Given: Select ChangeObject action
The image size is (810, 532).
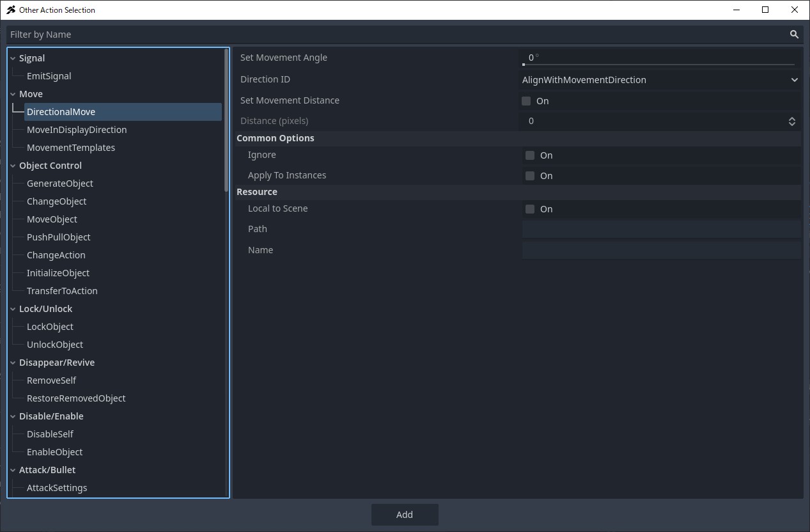Looking at the screenshot, I should pos(56,201).
